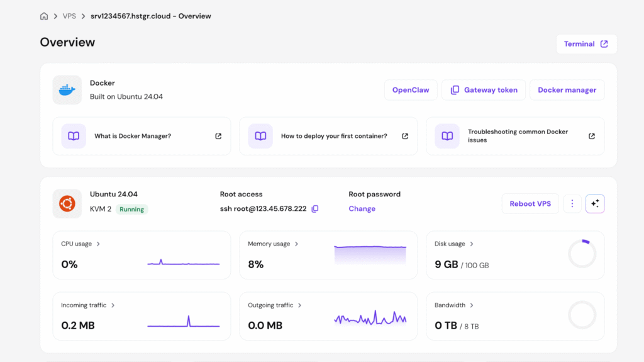Image resolution: width=644 pixels, height=362 pixels.
Task: Click book icon beside Troubleshooting Docker issues
Action: point(447,136)
